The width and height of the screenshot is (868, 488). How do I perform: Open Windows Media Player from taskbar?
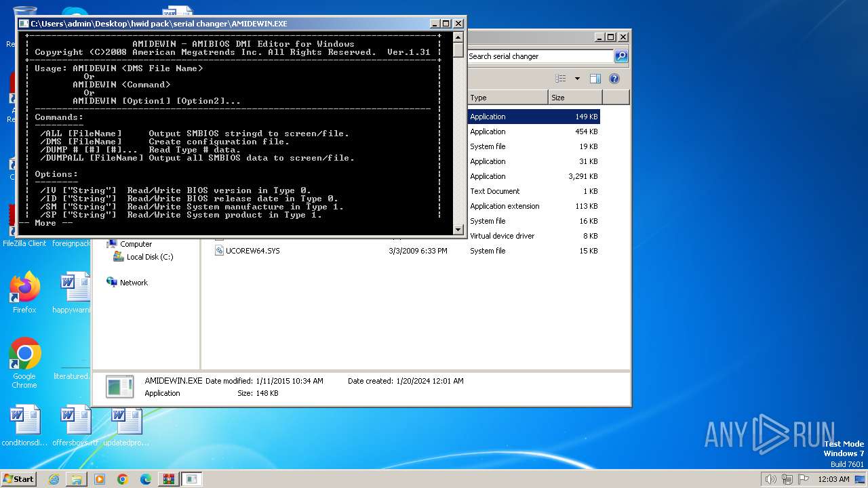(100, 479)
